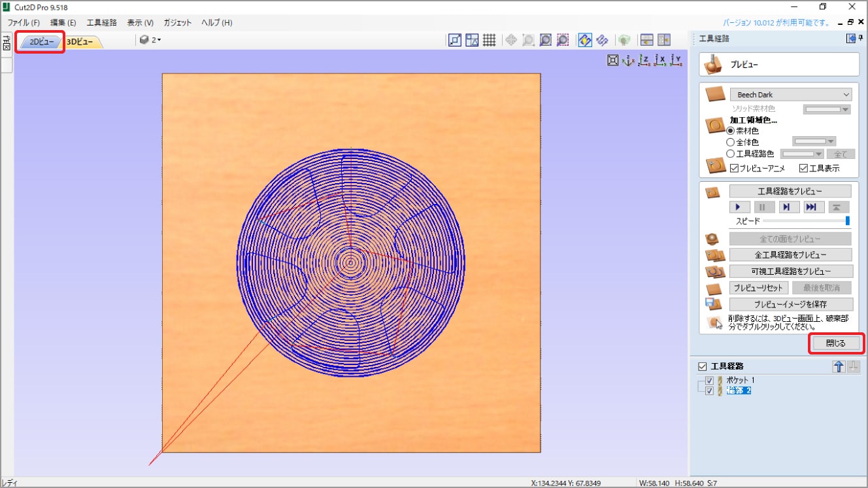The height and width of the screenshot is (488, 868).
Task: Click the isometric view axes icon
Action: click(629, 60)
